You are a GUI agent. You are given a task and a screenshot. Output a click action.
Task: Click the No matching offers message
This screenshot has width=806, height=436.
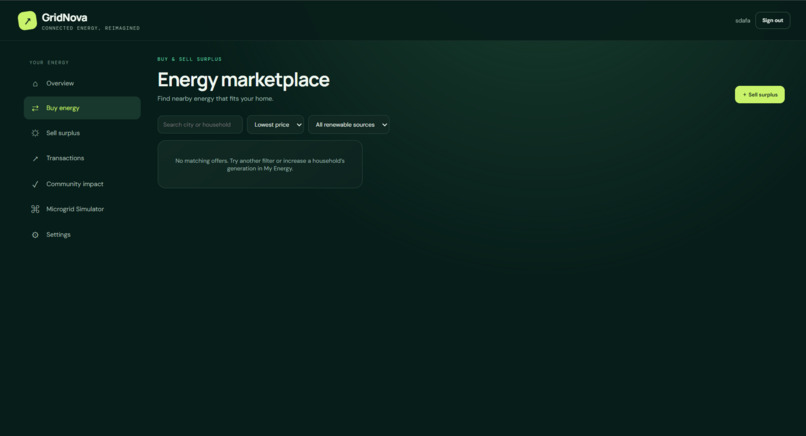point(260,165)
